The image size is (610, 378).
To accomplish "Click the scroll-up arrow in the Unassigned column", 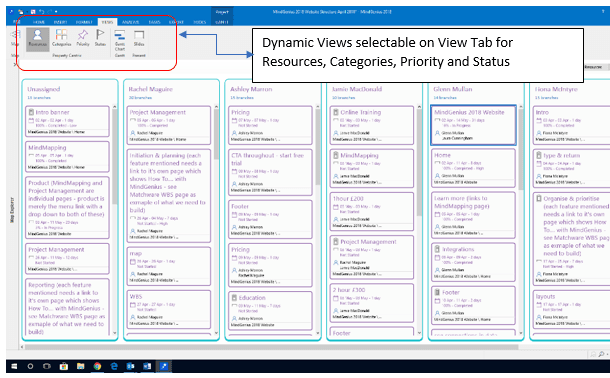I will click(115, 107).
